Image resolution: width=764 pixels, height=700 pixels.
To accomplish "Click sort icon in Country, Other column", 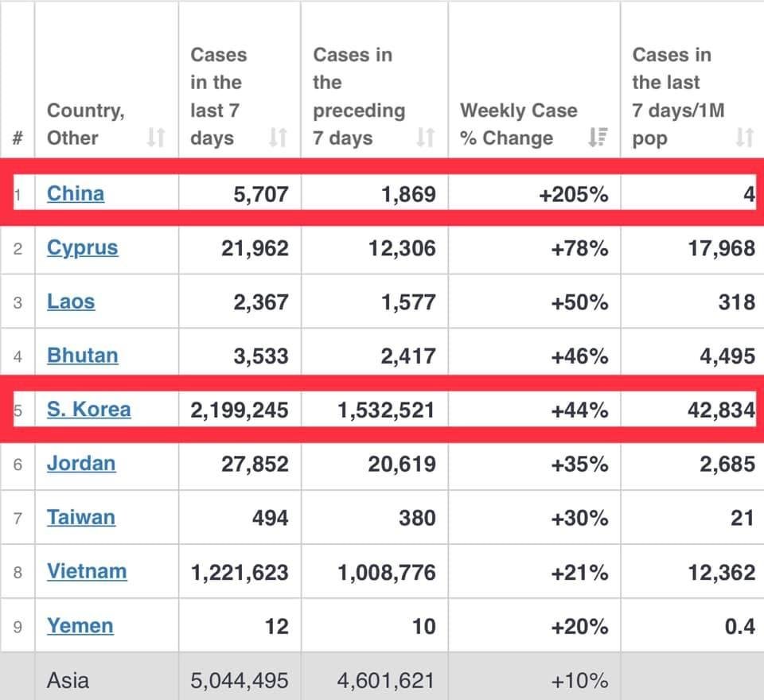I will click(156, 138).
